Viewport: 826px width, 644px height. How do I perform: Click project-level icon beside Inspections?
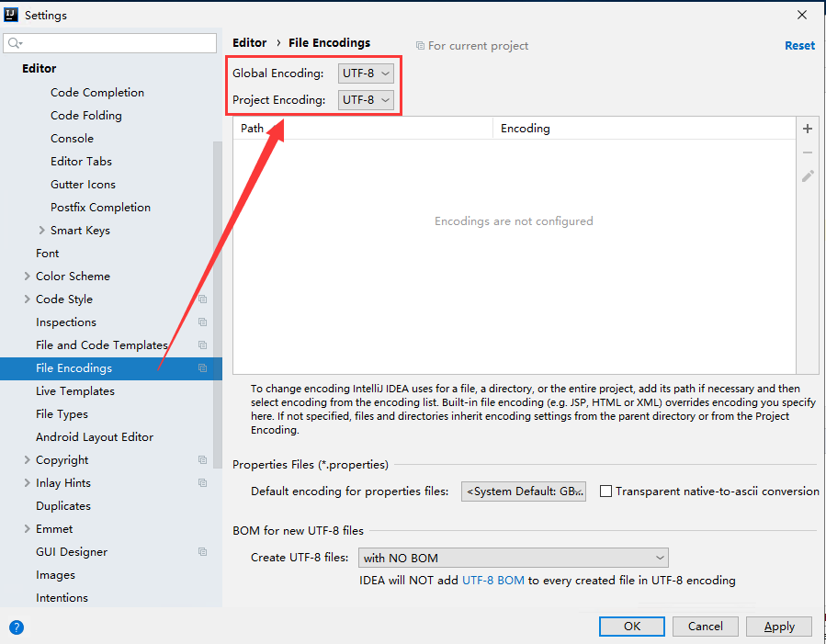coord(202,322)
